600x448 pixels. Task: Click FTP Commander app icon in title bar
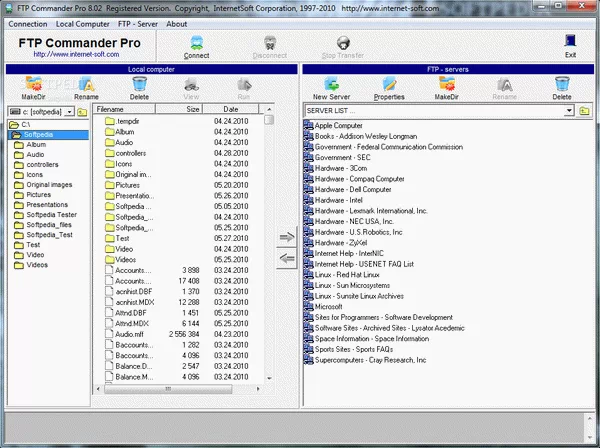[9, 8]
